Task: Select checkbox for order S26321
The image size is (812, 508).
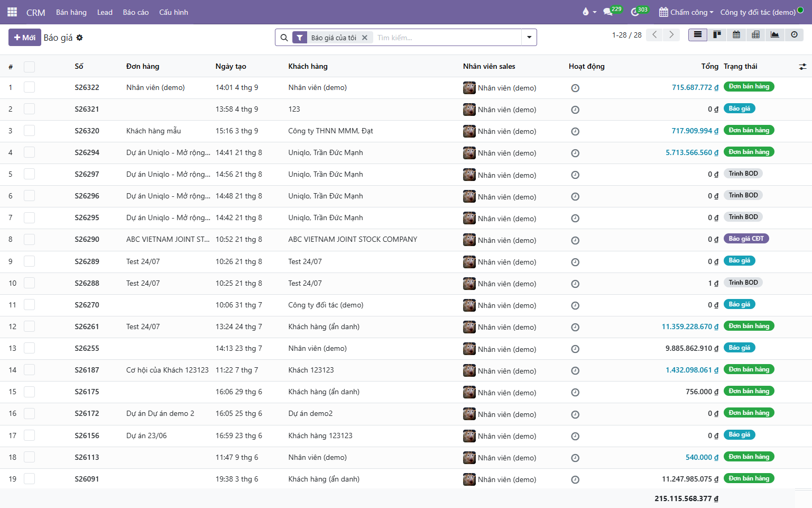Action: [30, 109]
